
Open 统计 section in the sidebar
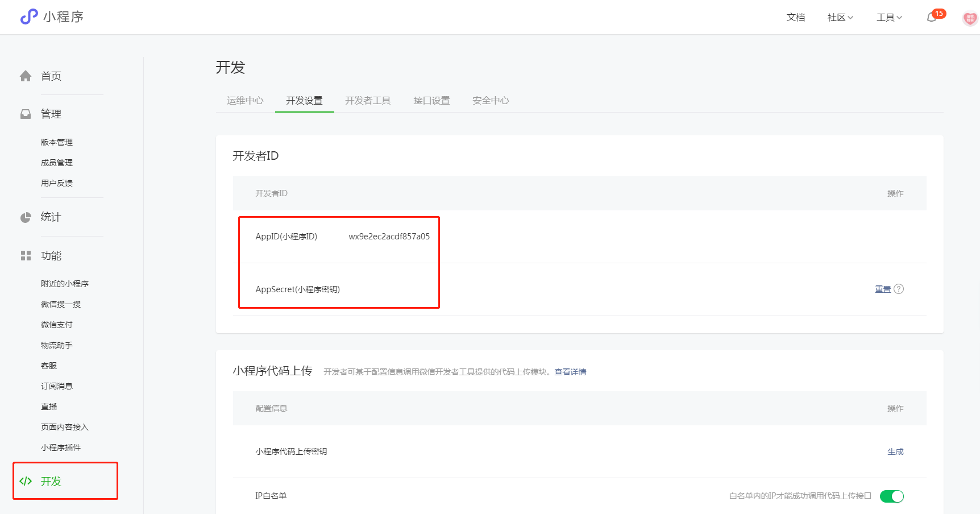click(51, 217)
